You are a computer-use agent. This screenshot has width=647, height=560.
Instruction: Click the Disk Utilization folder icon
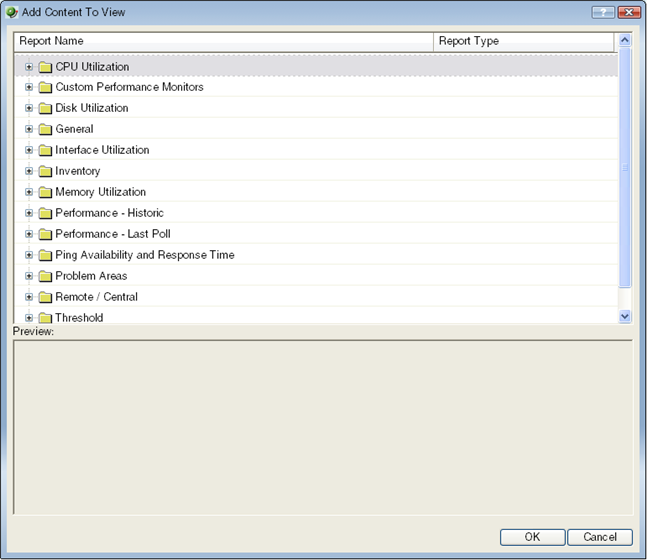tap(45, 108)
